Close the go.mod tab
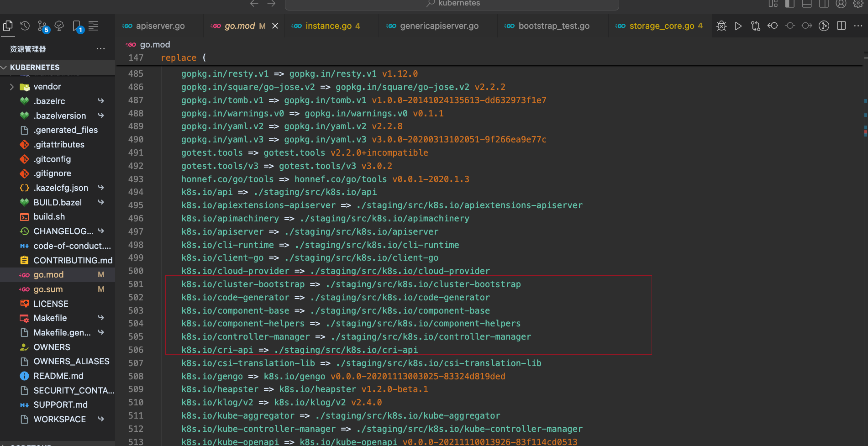Viewport: 868px width, 446px height. (275, 26)
